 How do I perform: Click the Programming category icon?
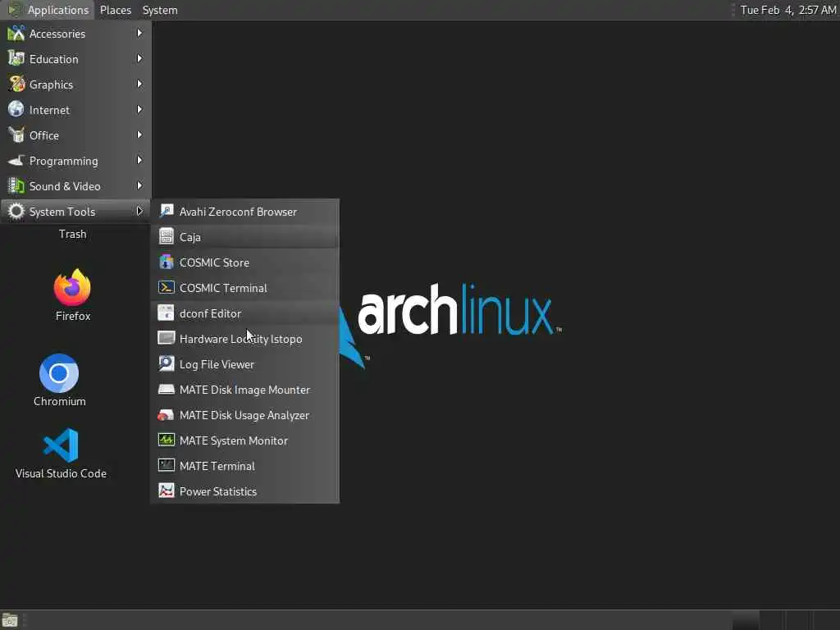click(x=16, y=160)
